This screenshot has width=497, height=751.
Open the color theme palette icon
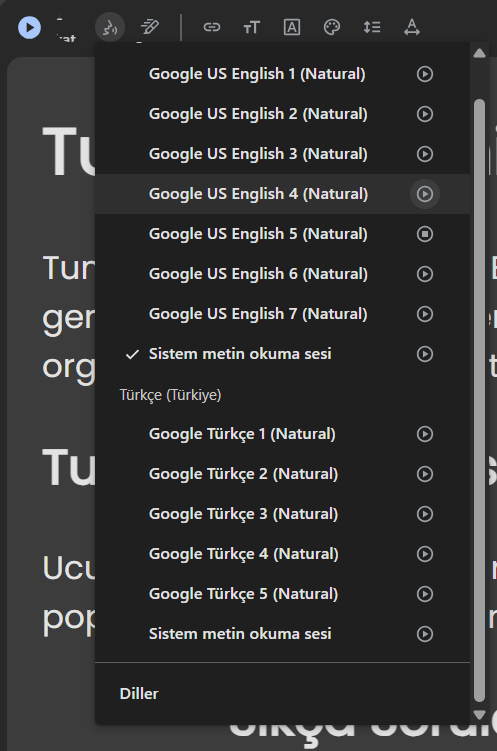[x=332, y=27]
